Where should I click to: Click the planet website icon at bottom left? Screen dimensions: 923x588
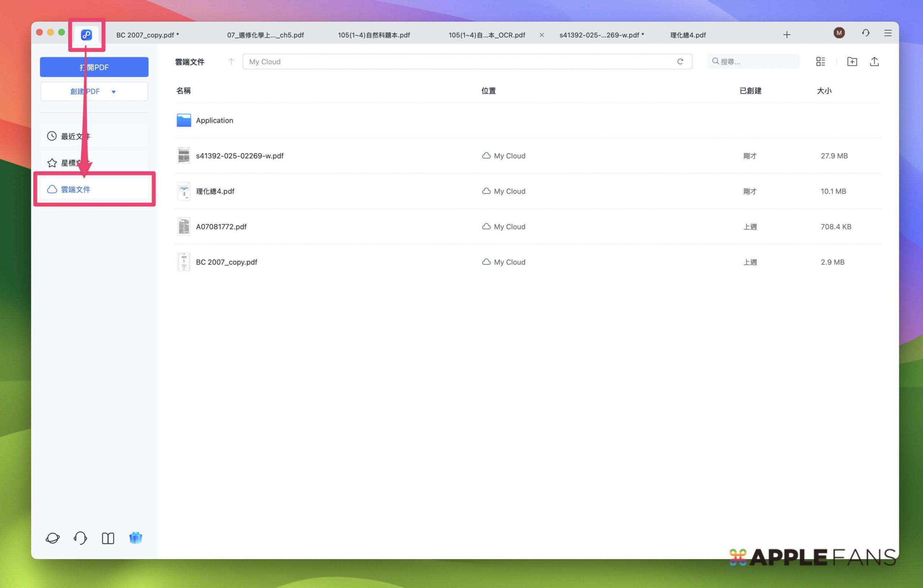[53, 538]
